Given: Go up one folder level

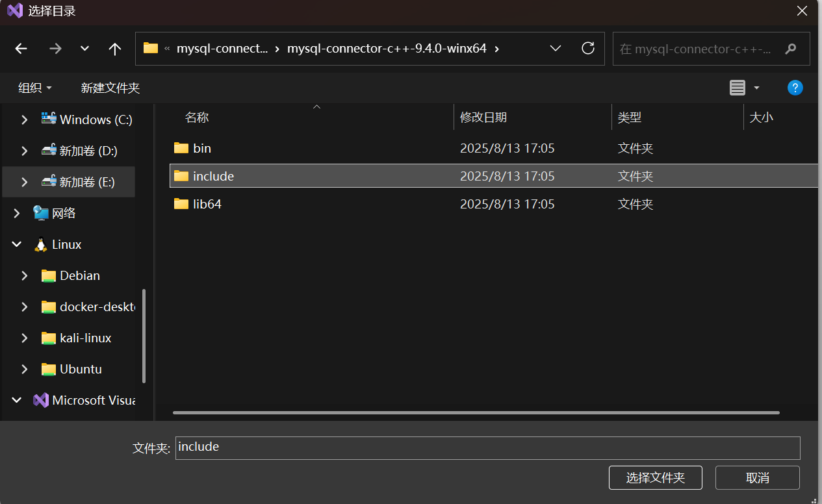Looking at the screenshot, I should (x=115, y=49).
